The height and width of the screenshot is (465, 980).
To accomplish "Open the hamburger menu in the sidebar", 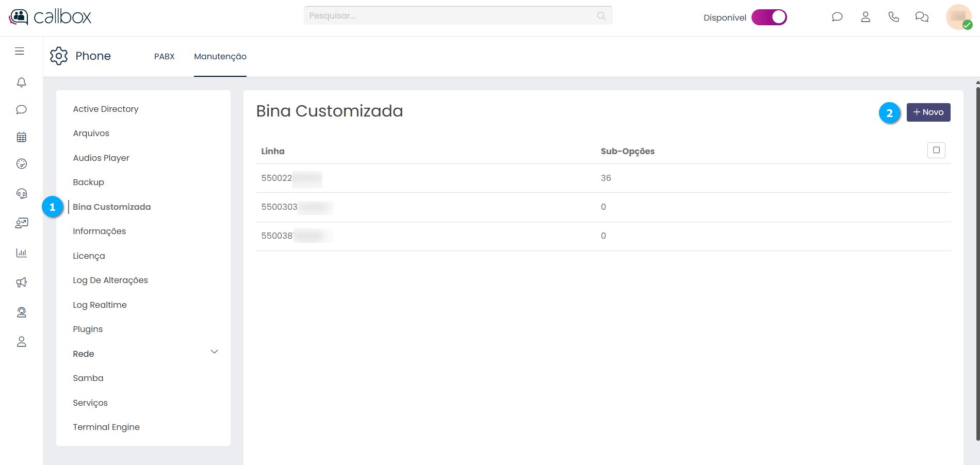I will coord(20,51).
